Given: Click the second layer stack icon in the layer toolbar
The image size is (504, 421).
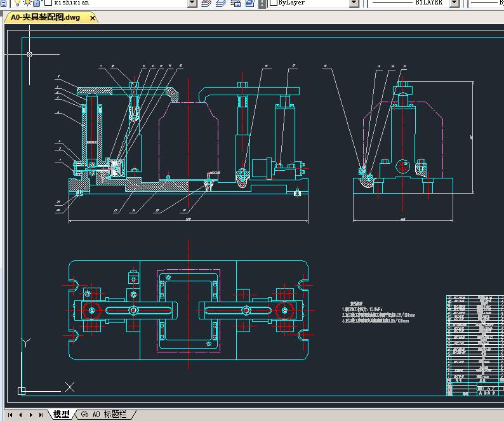Looking at the screenshot, I should (220, 3).
